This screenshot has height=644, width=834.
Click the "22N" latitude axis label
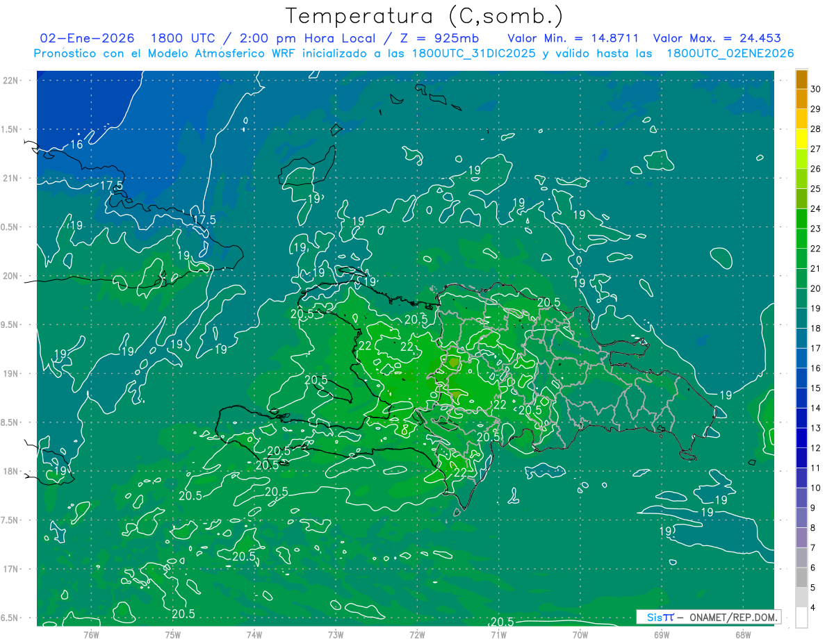[x=10, y=81]
